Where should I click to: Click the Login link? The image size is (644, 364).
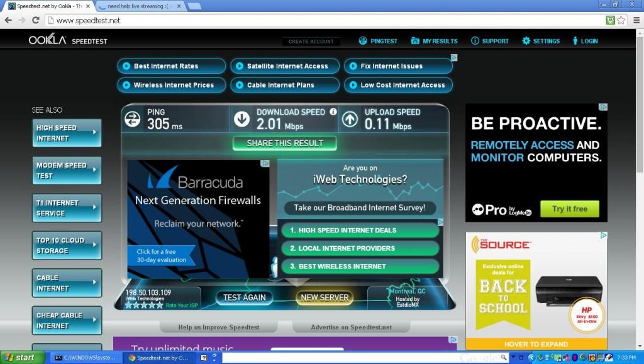[589, 41]
